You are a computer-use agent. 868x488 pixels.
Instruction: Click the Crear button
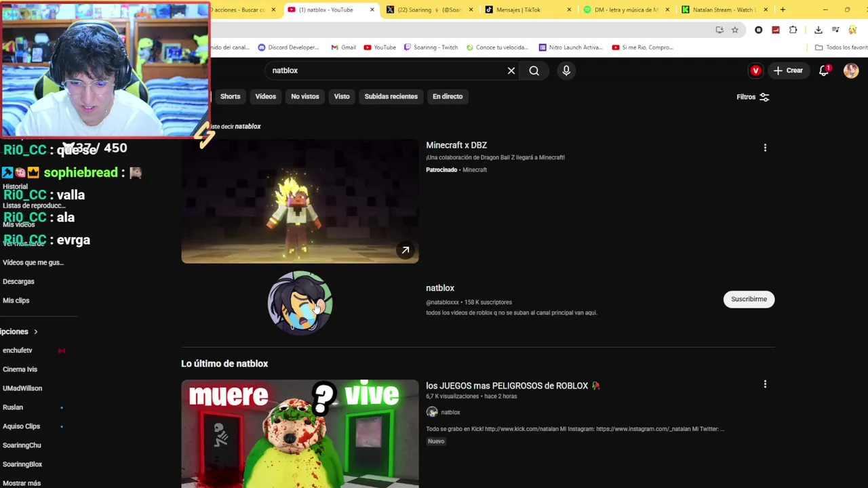[788, 70]
